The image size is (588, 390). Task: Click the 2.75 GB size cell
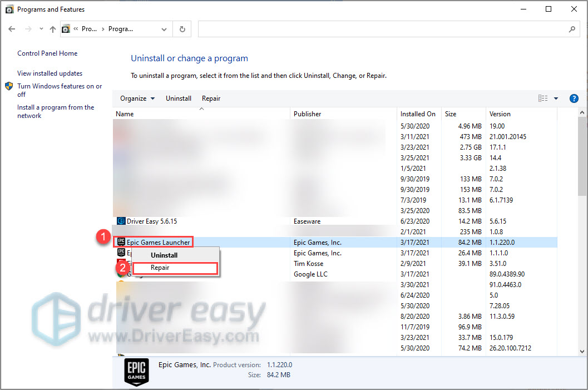click(x=471, y=147)
